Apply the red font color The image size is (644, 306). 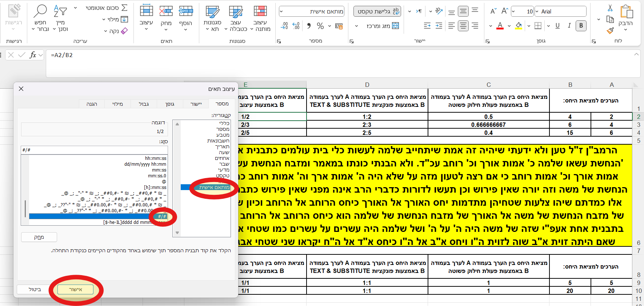point(500,25)
